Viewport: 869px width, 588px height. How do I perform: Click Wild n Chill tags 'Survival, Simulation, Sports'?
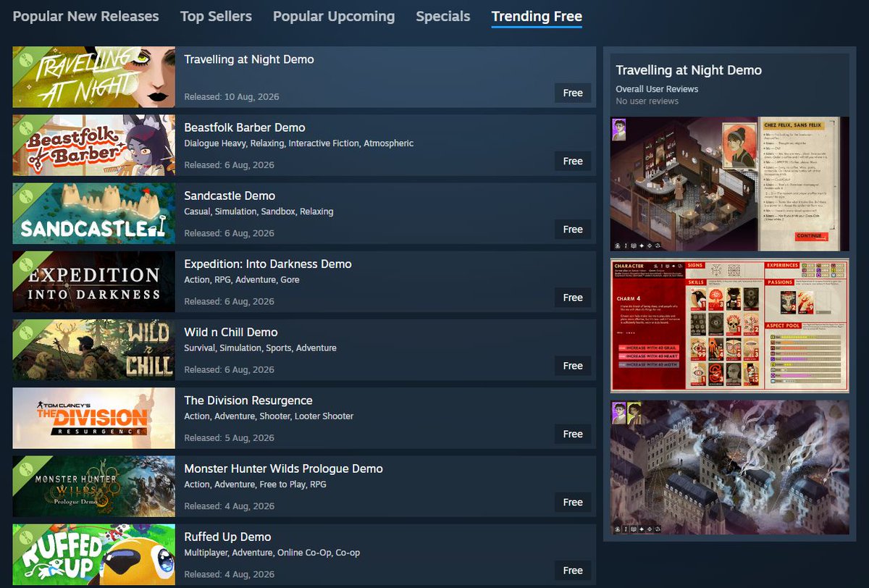pyautogui.click(x=238, y=348)
